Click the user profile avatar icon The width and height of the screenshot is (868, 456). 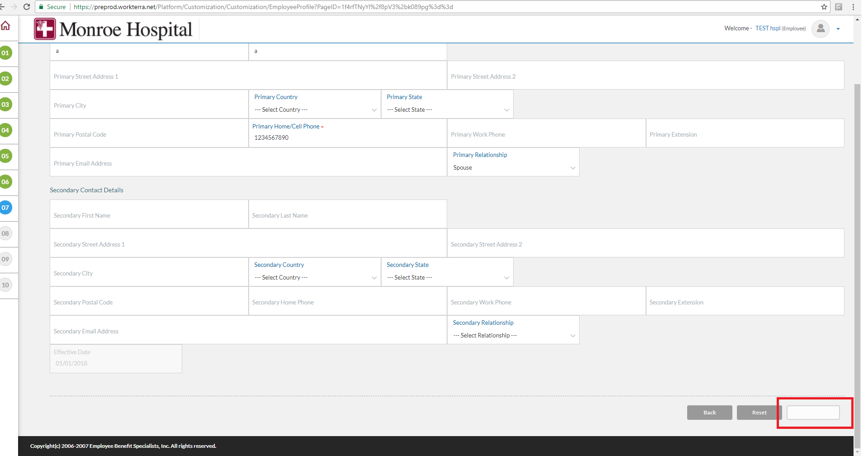click(x=820, y=29)
